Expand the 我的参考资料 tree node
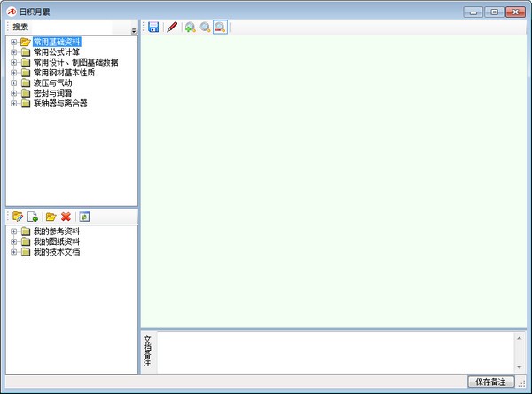Image resolution: width=532 pixels, height=394 pixels. point(13,232)
